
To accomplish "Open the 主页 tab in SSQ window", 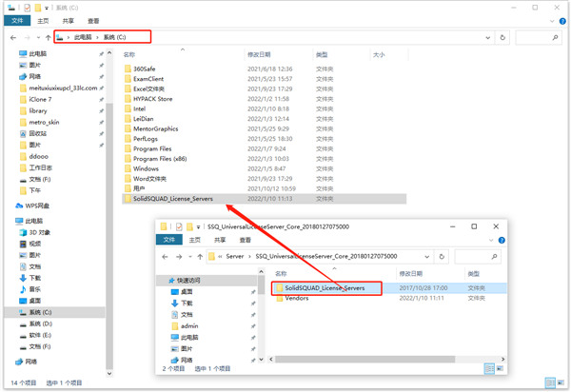I will pos(195,240).
